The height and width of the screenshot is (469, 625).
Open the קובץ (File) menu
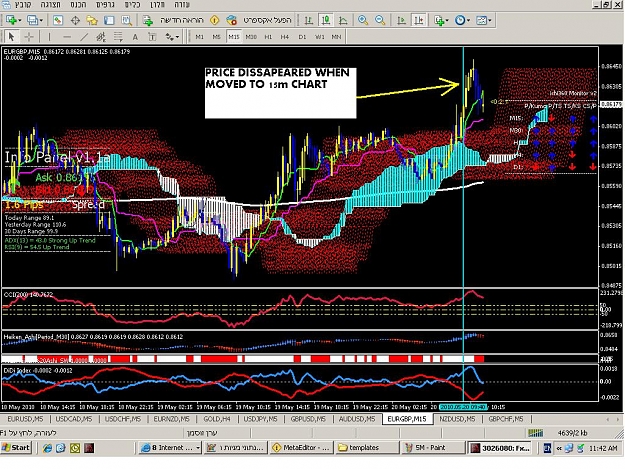pyautogui.click(x=24, y=5)
